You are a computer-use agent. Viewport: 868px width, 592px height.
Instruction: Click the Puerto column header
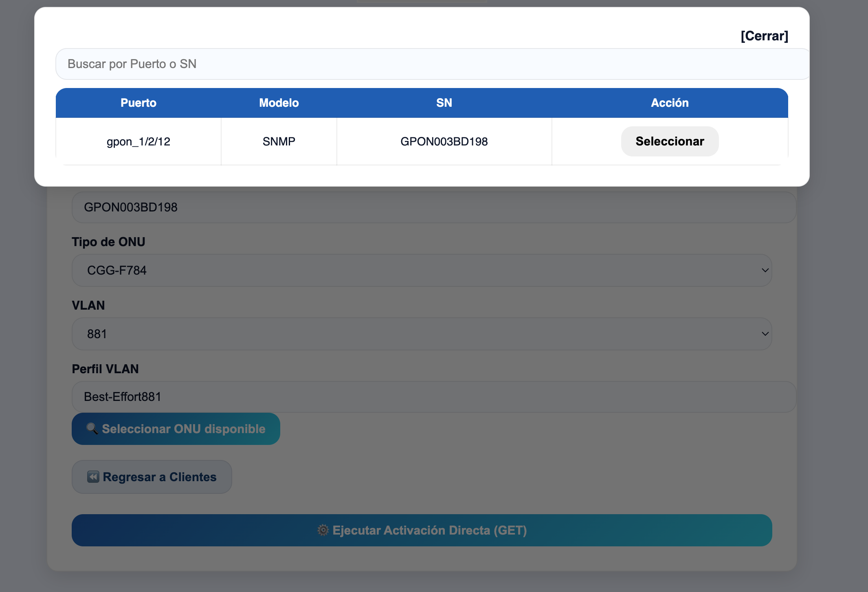point(138,103)
